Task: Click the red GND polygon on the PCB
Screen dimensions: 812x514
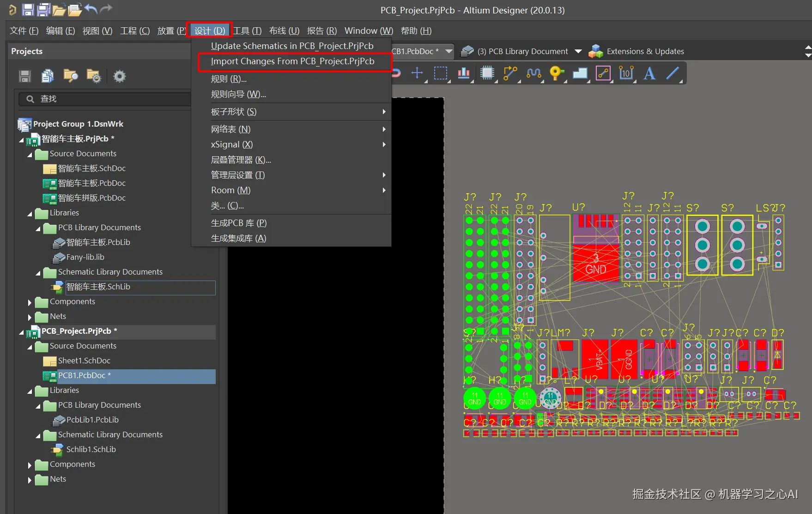Action: pos(596,263)
